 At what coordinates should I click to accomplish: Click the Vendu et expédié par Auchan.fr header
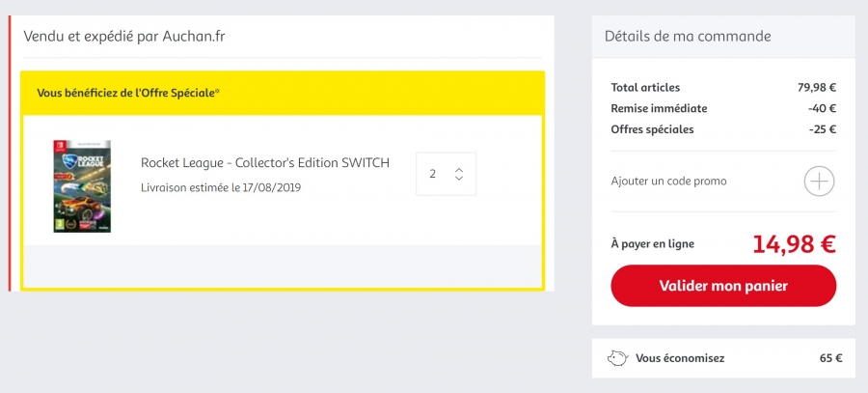pos(124,37)
